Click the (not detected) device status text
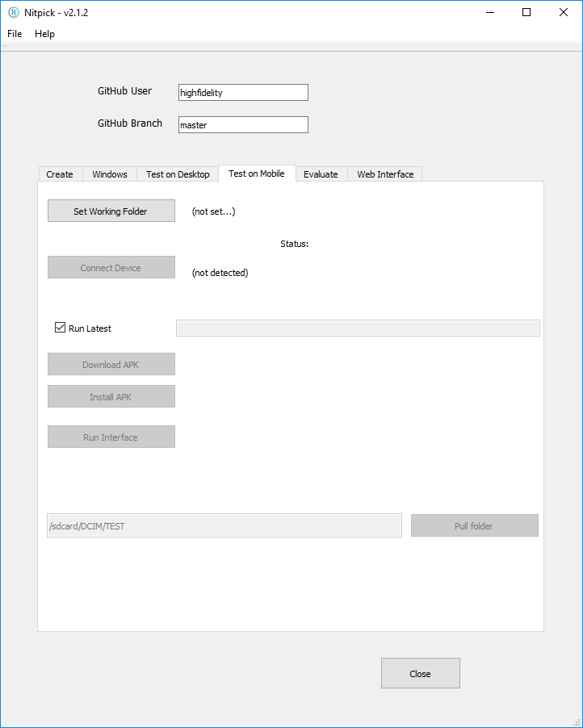 [x=220, y=273]
